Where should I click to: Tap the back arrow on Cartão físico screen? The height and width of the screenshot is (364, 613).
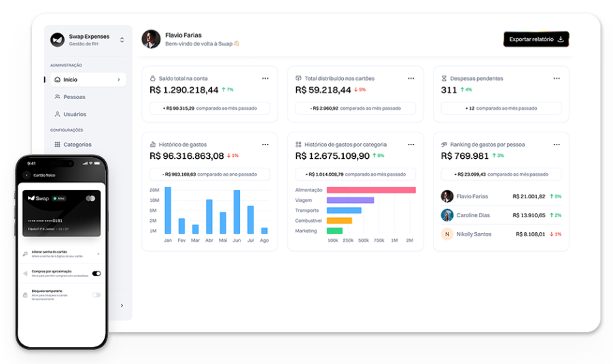click(27, 175)
